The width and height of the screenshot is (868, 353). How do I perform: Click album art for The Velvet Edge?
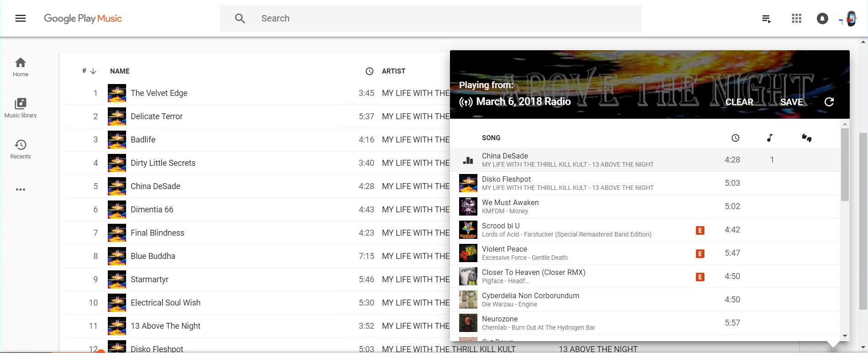pyautogui.click(x=117, y=93)
